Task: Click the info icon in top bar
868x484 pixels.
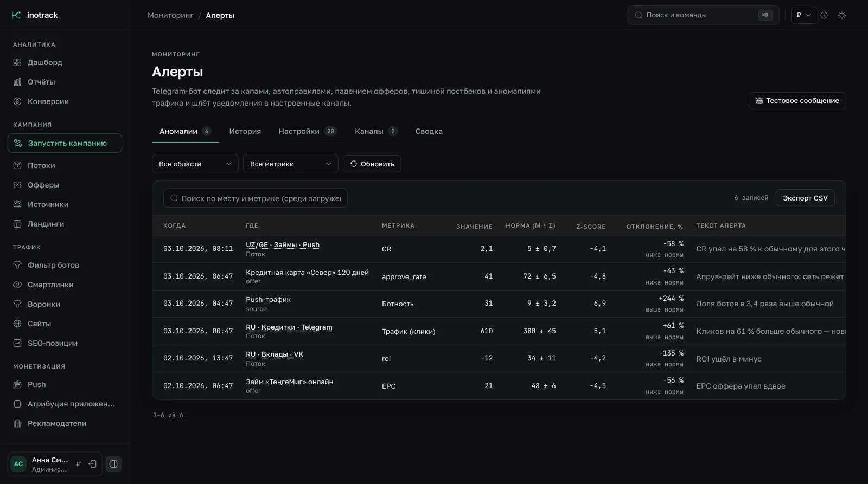Action: pyautogui.click(x=824, y=15)
